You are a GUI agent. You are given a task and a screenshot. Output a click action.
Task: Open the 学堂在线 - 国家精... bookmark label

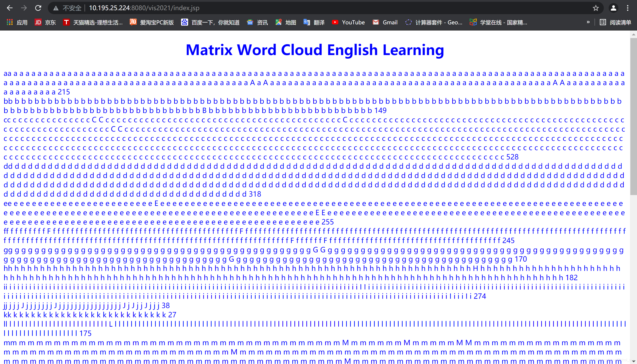pyautogui.click(x=504, y=23)
